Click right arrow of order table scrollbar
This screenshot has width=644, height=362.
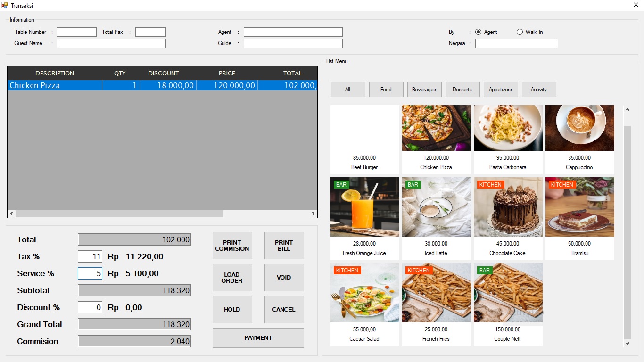click(x=314, y=214)
